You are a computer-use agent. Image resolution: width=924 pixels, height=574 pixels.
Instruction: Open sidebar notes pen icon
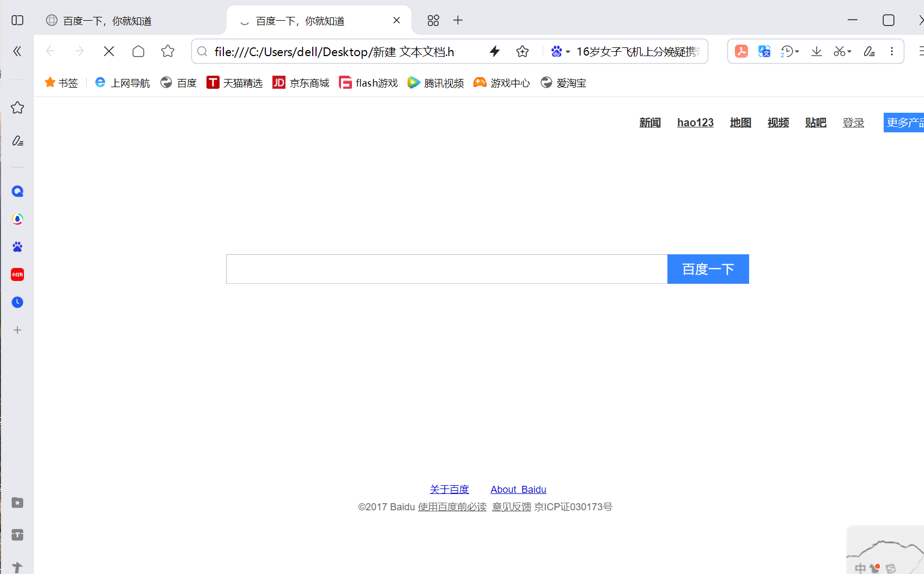[17, 141]
